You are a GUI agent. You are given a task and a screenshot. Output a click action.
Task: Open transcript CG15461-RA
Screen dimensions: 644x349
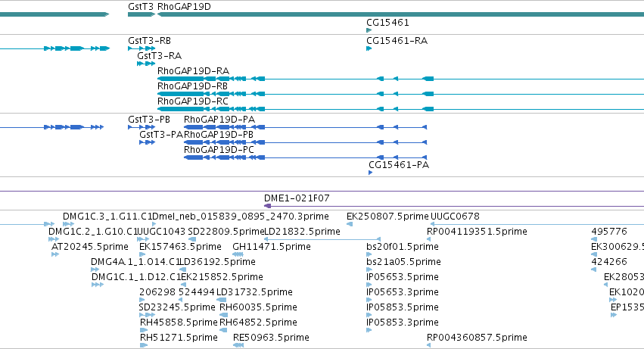(x=397, y=41)
